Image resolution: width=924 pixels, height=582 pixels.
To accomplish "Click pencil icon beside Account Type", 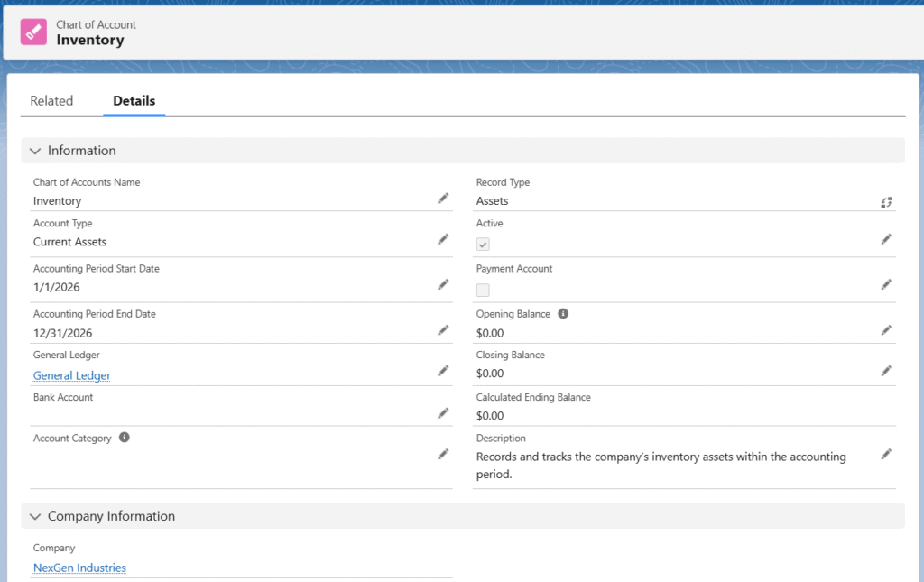I will pyautogui.click(x=443, y=239).
